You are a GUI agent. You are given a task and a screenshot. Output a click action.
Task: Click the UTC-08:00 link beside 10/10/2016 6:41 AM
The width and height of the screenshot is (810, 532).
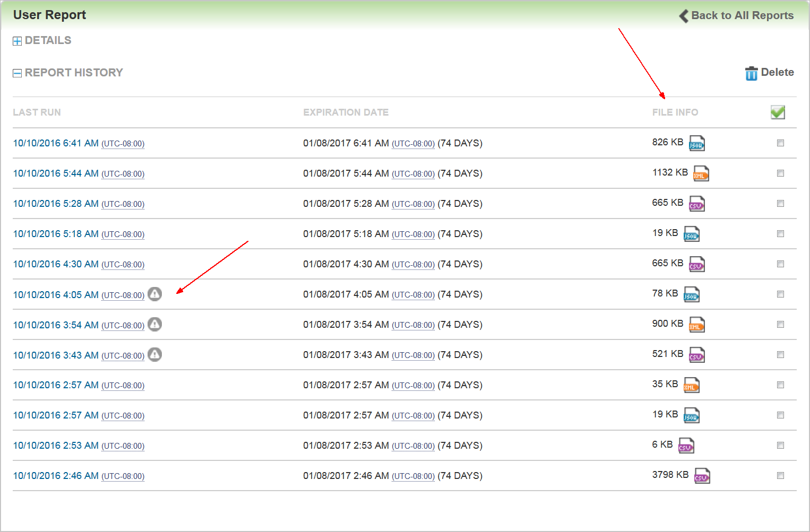[123, 144]
